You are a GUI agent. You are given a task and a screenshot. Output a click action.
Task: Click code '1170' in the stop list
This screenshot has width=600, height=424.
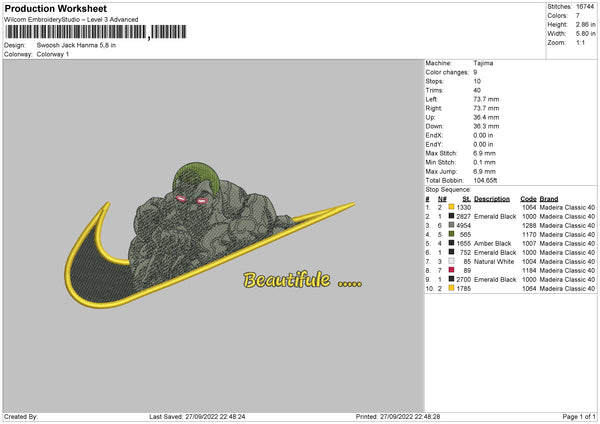point(529,235)
